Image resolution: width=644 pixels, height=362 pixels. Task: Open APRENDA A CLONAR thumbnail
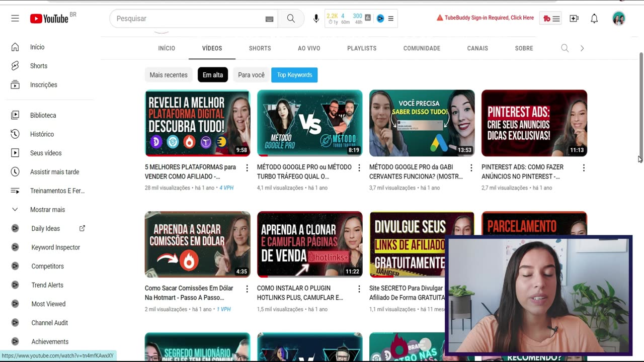(310, 244)
